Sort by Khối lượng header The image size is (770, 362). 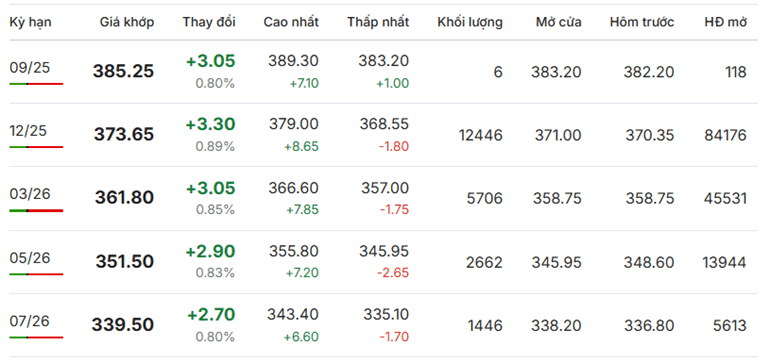point(470,22)
